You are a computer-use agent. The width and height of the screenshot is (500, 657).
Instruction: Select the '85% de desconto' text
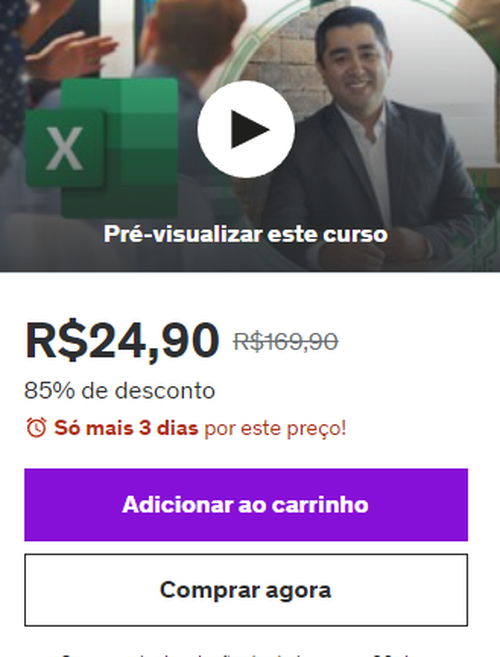[120, 391]
